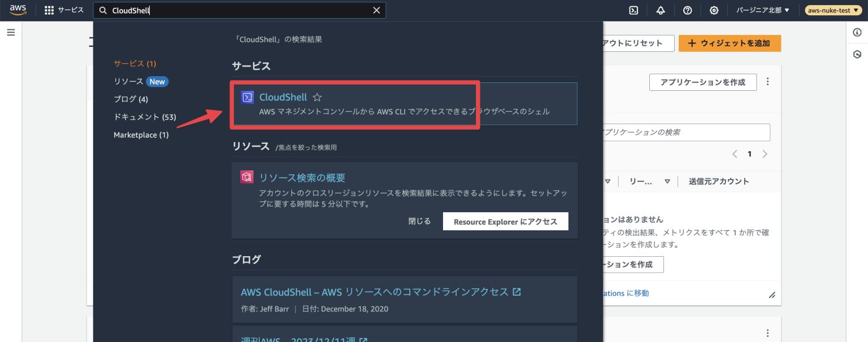Viewport: 868px width, 342px height.
Task: Click the AWS logo to go home
Action: (x=18, y=10)
